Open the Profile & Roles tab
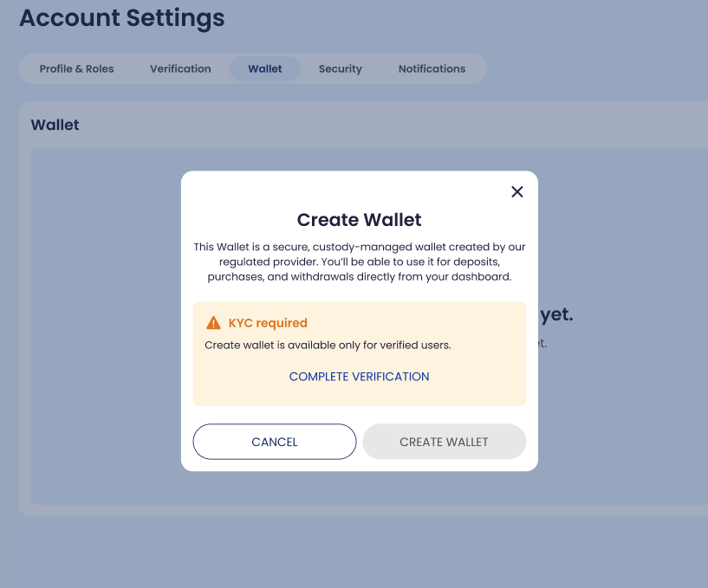The height and width of the screenshot is (588, 708). [76, 69]
